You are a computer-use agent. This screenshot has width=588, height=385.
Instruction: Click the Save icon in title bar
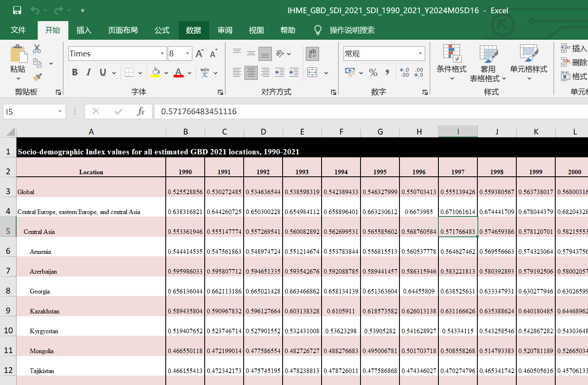tap(17, 10)
